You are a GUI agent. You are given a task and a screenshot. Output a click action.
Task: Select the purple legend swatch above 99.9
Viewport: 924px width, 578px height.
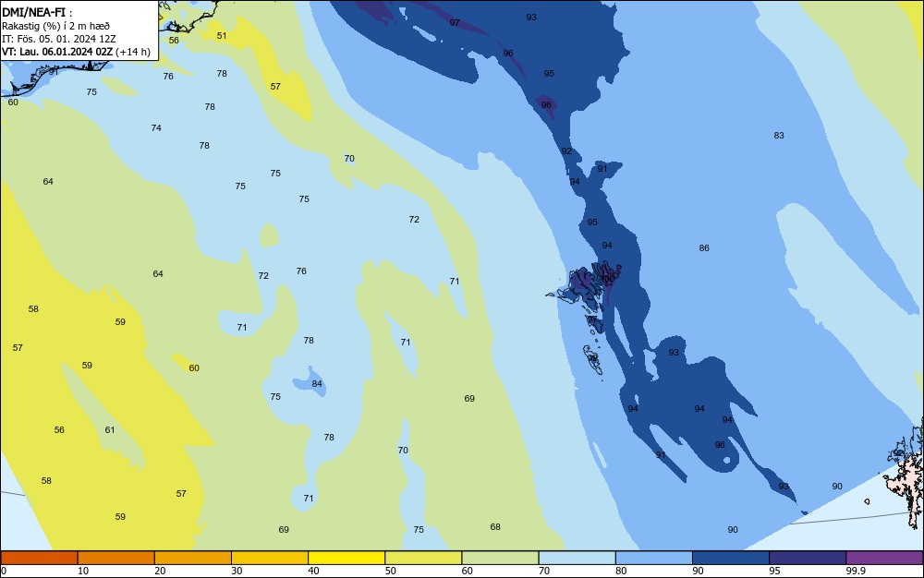884,558
